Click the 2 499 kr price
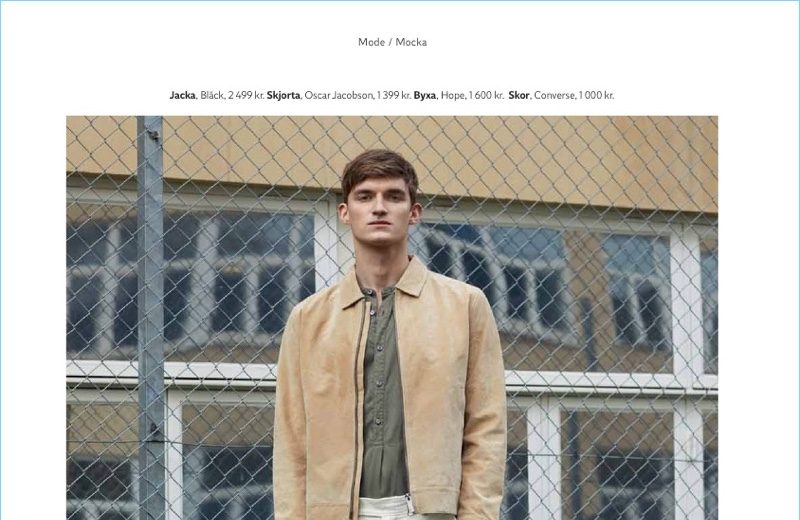800x520 pixels. tap(246, 95)
